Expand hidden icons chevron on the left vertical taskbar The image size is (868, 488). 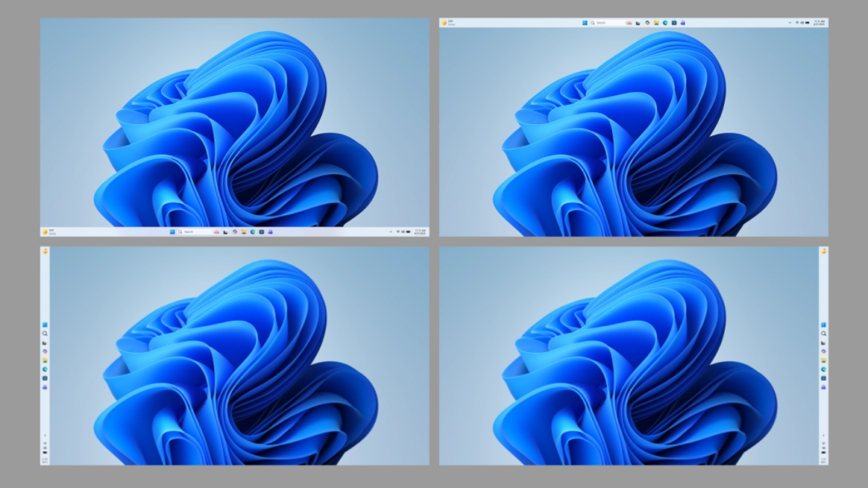coord(45,435)
